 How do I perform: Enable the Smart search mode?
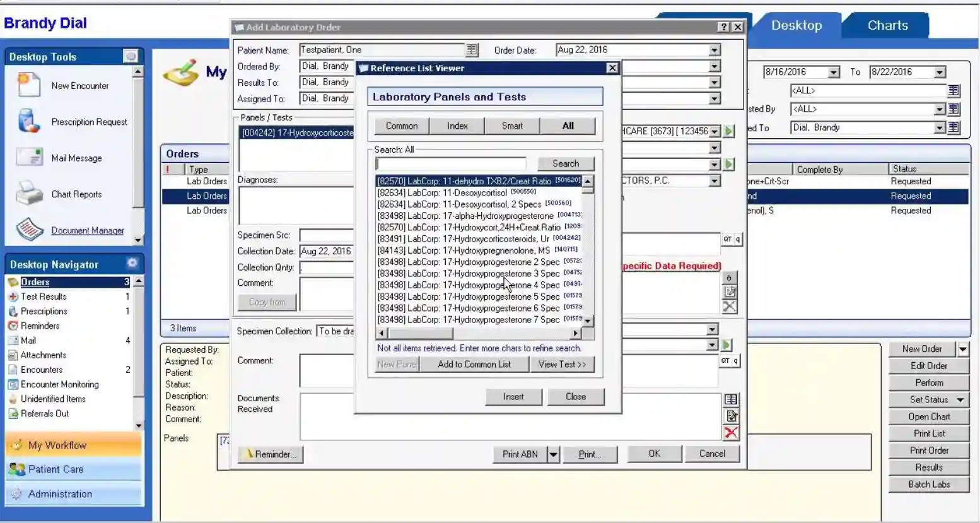pos(512,126)
